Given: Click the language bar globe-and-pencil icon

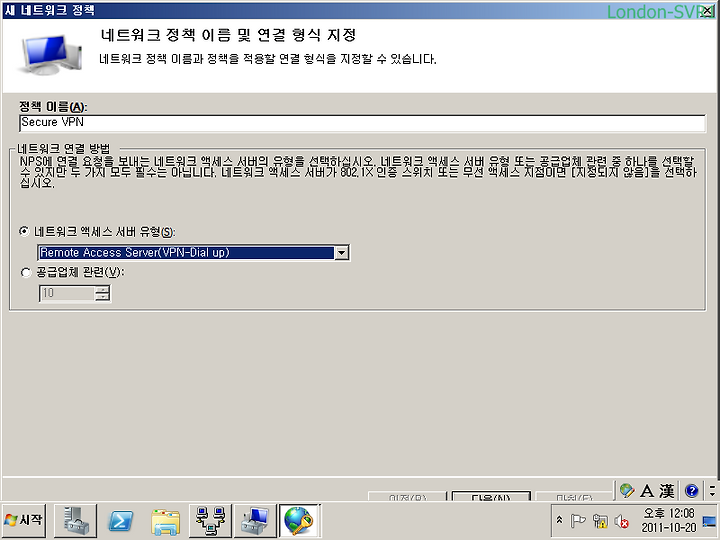Looking at the screenshot, I should click(x=626, y=491).
